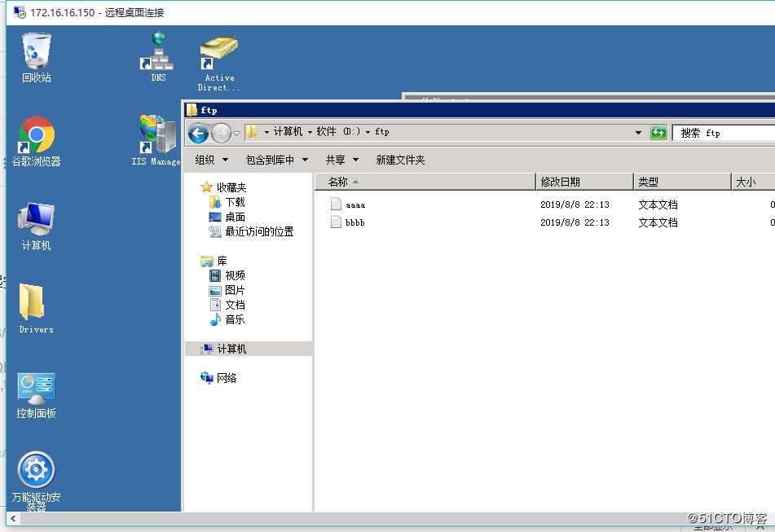Open the IIS Manager shortcut
775x532 pixels.
(156, 140)
